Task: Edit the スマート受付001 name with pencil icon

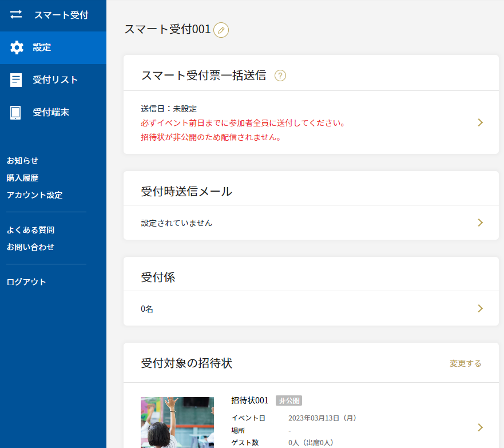Action: 221,30
